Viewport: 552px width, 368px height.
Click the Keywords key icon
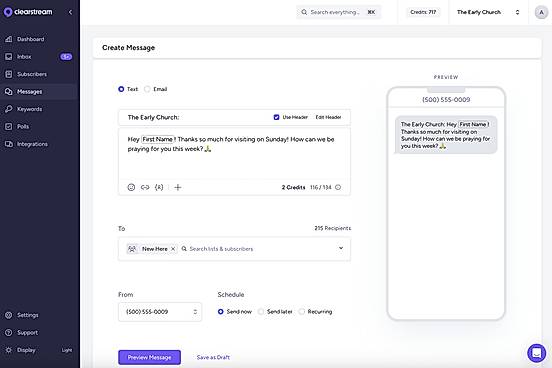click(9, 109)
